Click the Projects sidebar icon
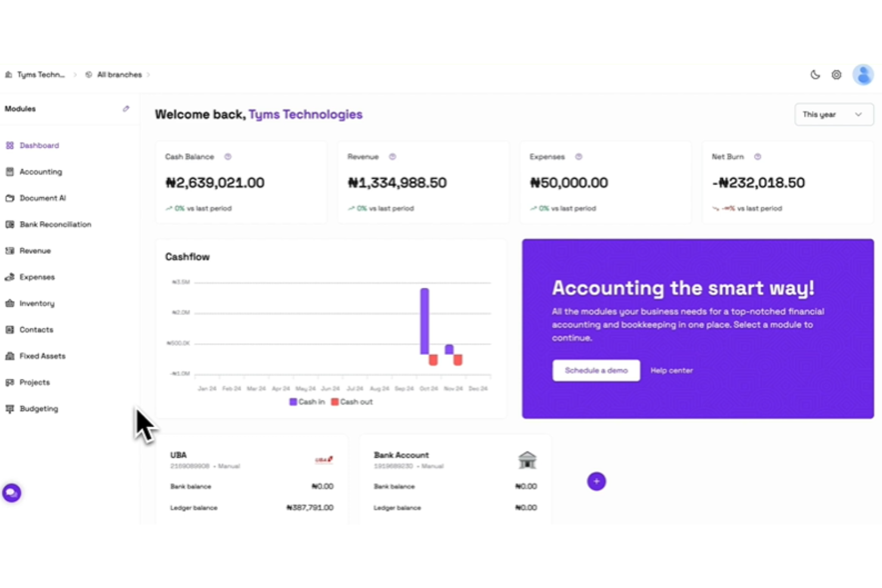882x588 pixels. pyautogui.click(x=10, y=382)
